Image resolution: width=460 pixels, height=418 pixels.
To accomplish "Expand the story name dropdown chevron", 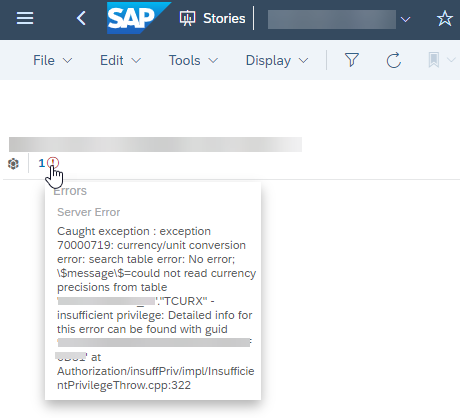I will [x=405, y=19].
